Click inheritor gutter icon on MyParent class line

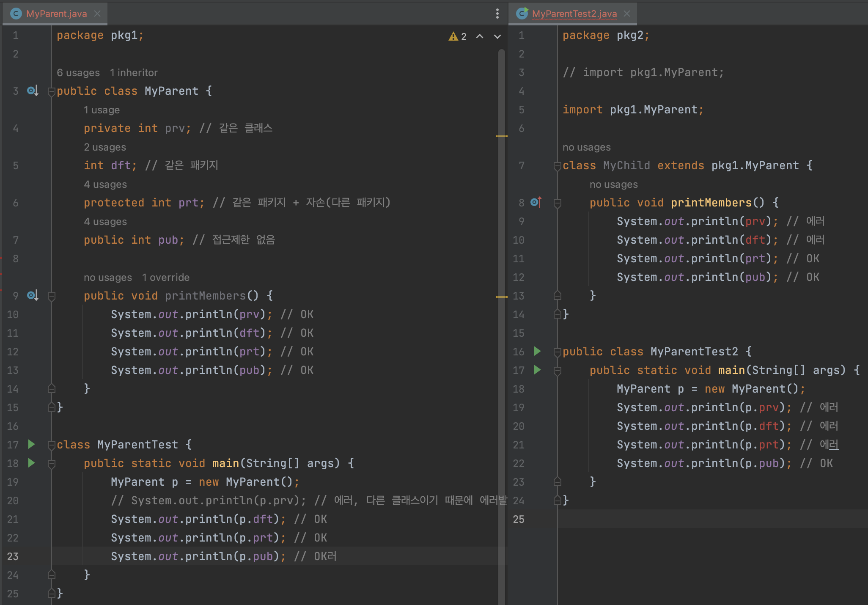[33, 91]
